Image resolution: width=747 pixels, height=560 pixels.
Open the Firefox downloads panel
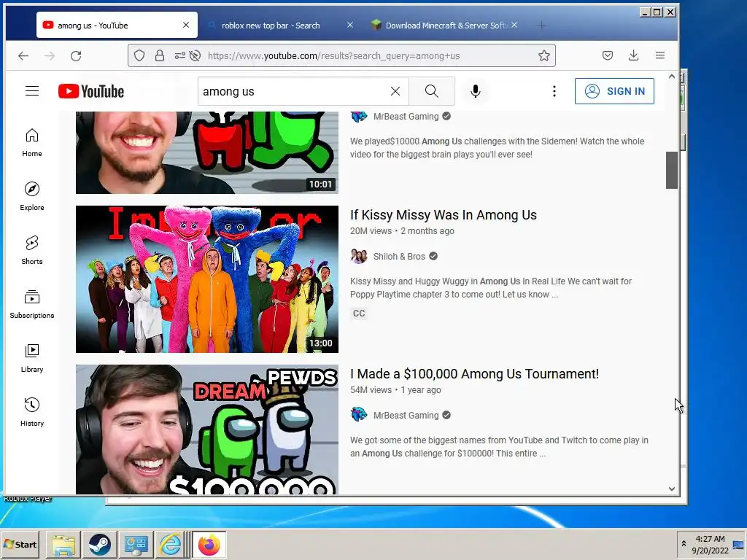point(633,55)
